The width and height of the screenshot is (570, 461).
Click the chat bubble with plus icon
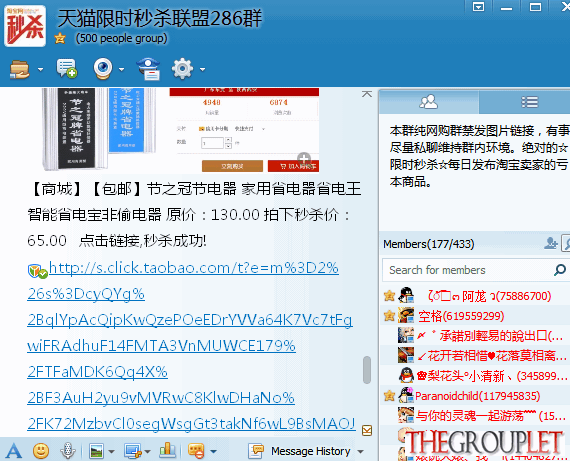coord(67,68)
